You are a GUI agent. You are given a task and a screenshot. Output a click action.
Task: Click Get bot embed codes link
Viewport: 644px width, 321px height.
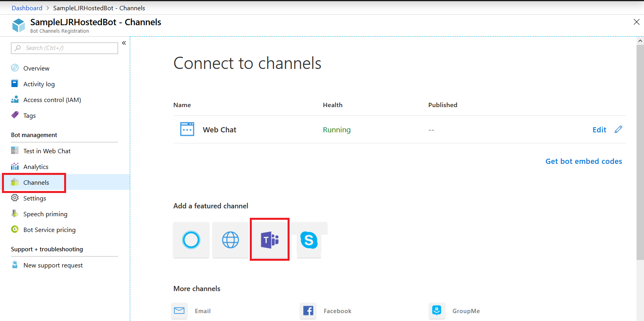point(583,161)
